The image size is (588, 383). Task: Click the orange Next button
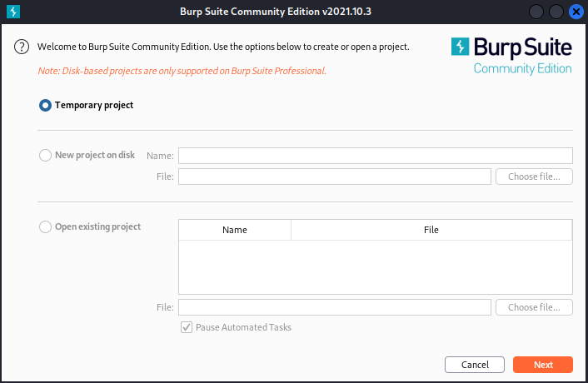[543, 365]
